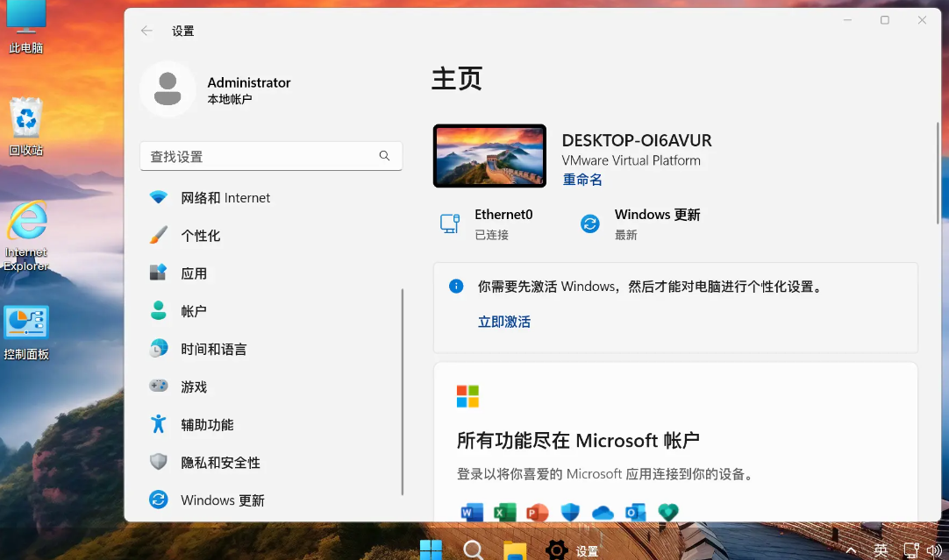
Task: Click the OneDrive cloud icon
Action: [x=603, y=513]
